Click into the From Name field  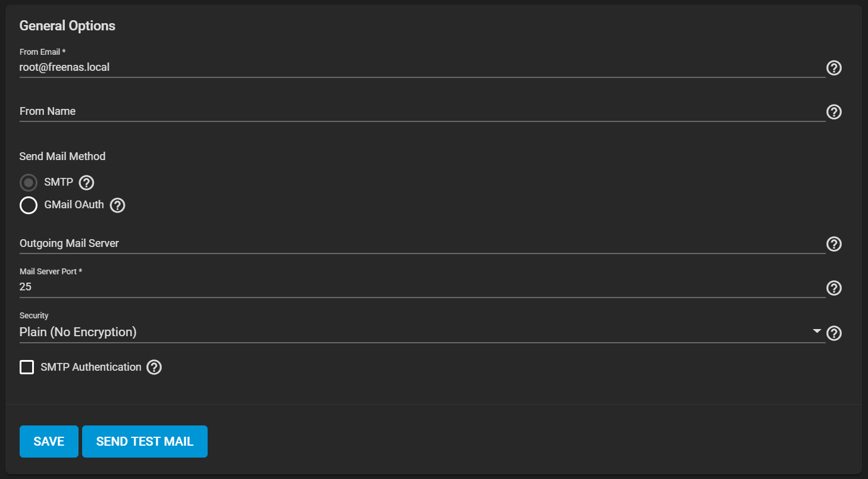coord(416,111)
